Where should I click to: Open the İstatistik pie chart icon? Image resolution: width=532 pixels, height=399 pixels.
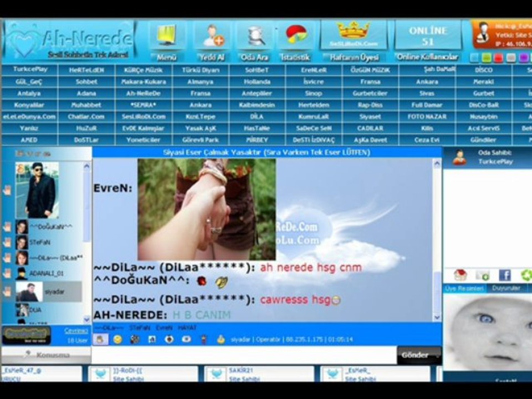tap(296, 35)
